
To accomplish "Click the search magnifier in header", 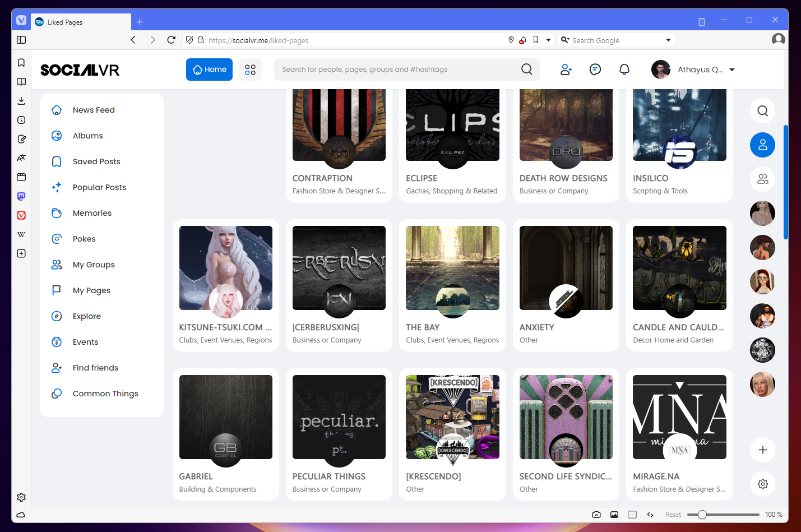I will coord(526,70).
